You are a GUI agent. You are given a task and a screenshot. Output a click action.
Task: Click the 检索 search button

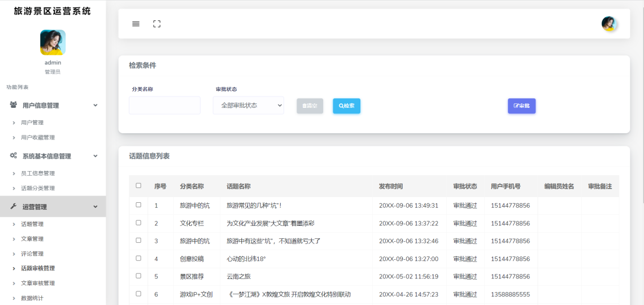(347, 106)
